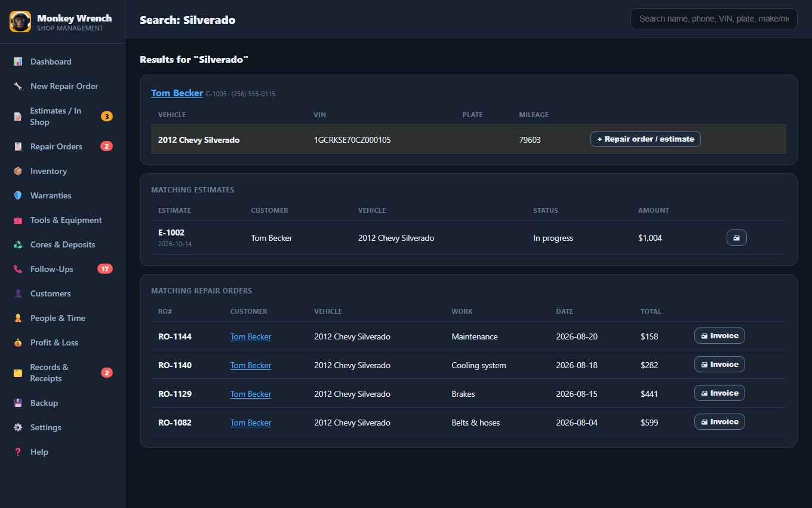
Task: Click the Dashboard chart icon
Action: [x=18, y=62]
